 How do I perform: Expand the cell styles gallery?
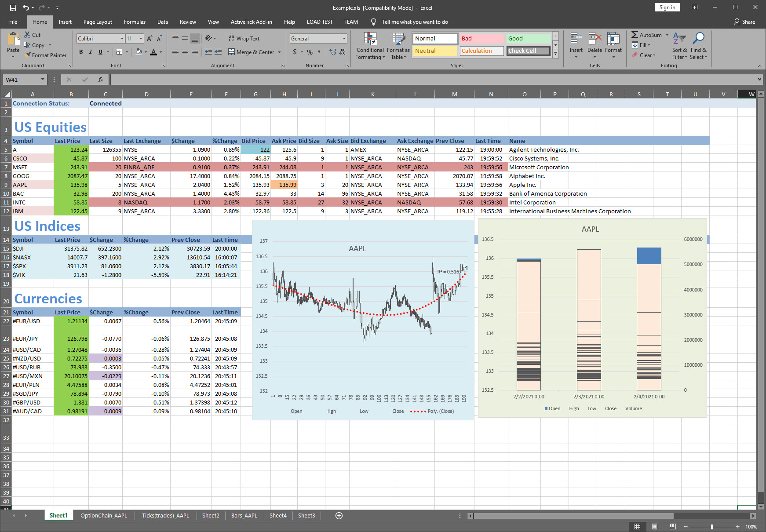pyautogui.click(x=555, y=54)
